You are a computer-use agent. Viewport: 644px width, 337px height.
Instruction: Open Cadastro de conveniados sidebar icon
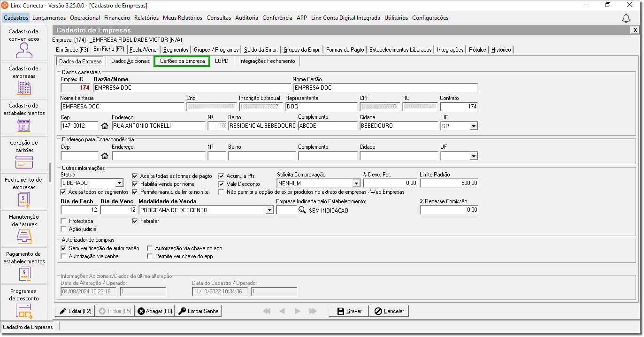pyautogui.click(x=24, y=50)
